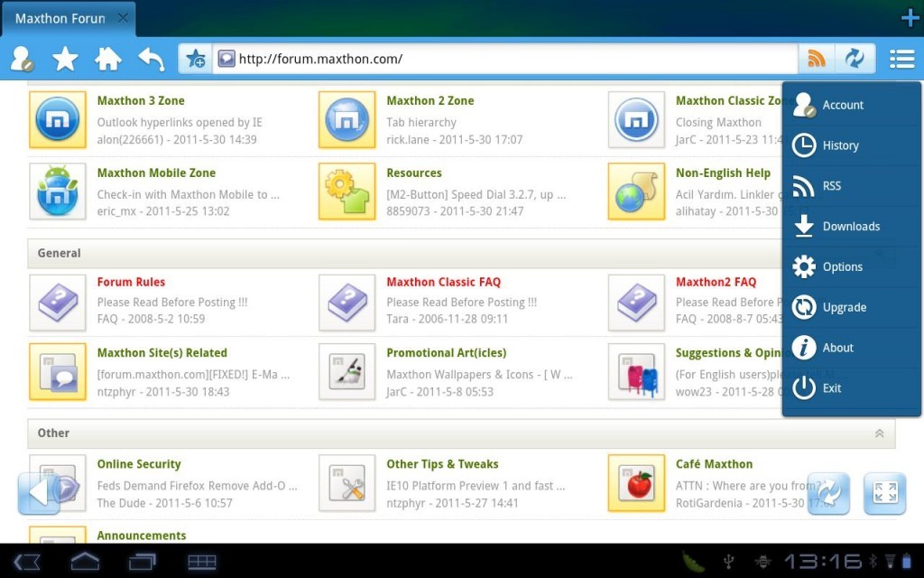924x578 pixels.
Task: Open favorites star in toolbar
Action: point(65,59)
